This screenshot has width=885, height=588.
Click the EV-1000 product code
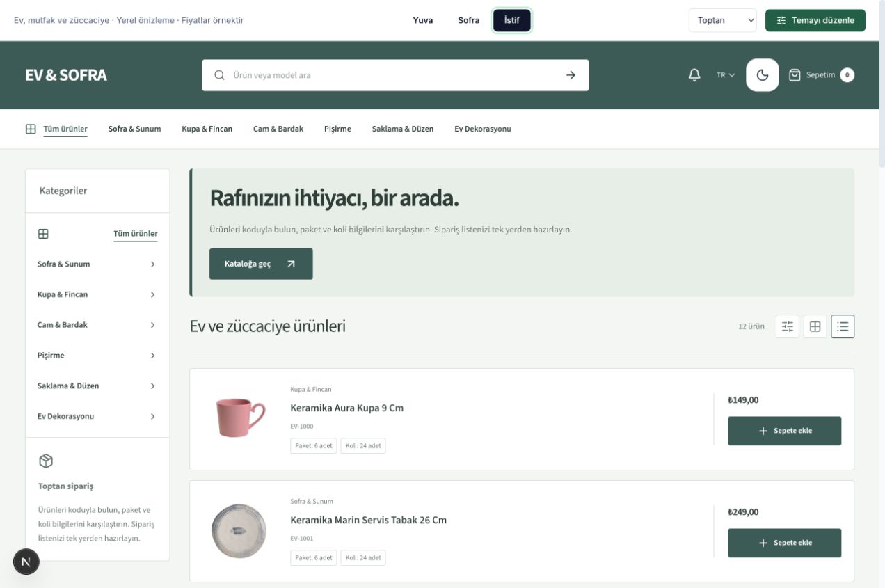click(x=302, y=427)
